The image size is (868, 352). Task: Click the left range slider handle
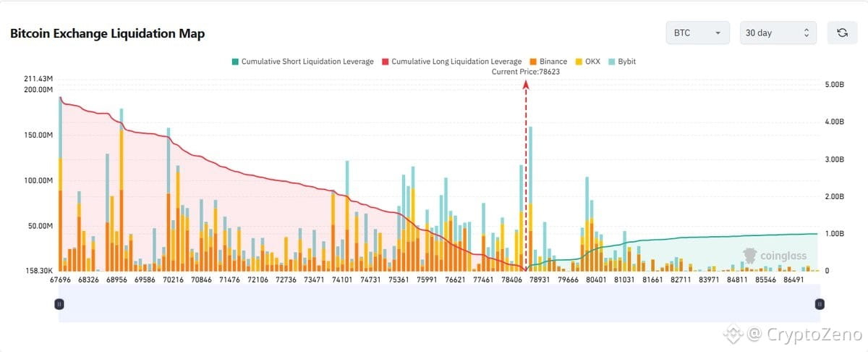click(60, 305)
